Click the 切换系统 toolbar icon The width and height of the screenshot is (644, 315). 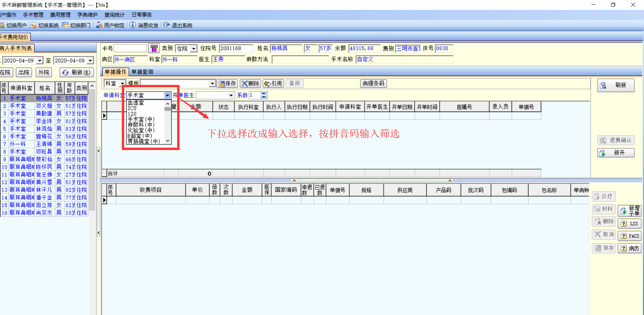pos(44,25)
